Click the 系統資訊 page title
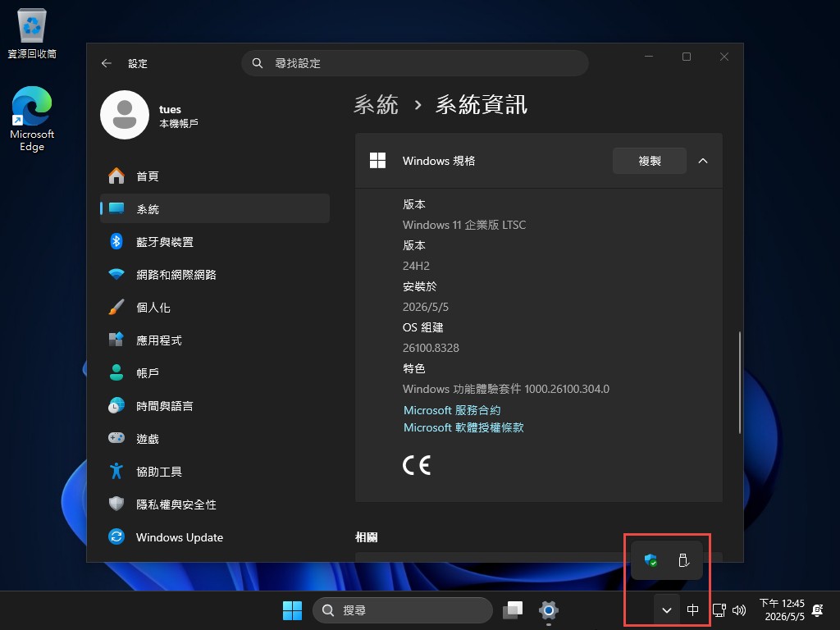Image resolution: width=840 pixels, height=630 pixels. (x=482, y=104)
